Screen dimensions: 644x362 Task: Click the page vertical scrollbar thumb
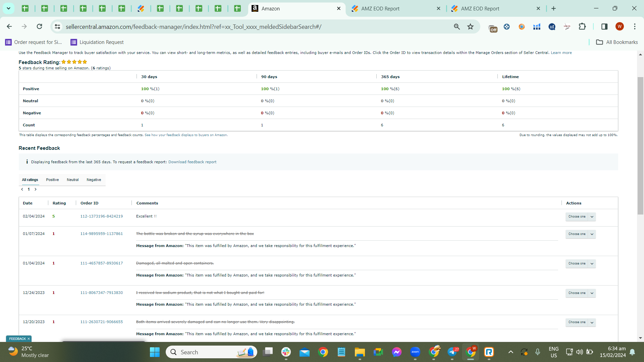(x=640, y=146)
